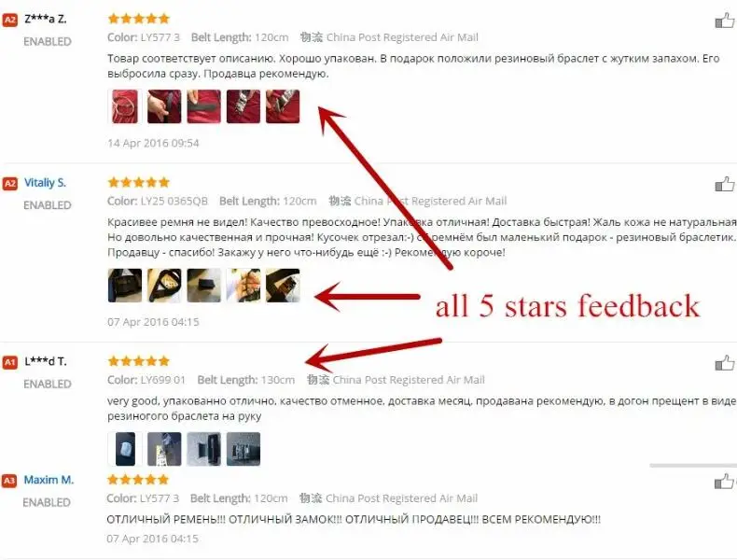This screenshot has height=560, width=737.
Task: Open third photo in Vitaliy S. review
Action: [x=203, y=286]
